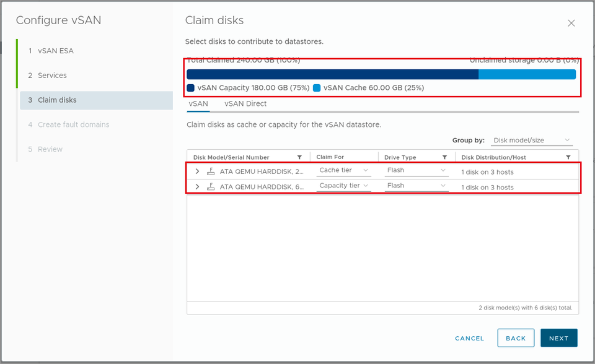This screenshot has height=364, width=595.
Task: Click the dark blue capacity portion of storage bar
Action: tap(333, 74)
